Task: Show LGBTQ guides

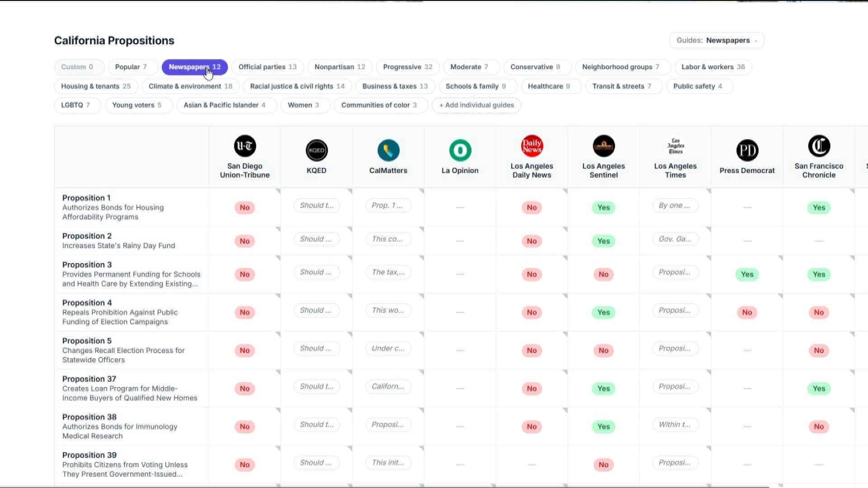Action: [x=78, y=105]
